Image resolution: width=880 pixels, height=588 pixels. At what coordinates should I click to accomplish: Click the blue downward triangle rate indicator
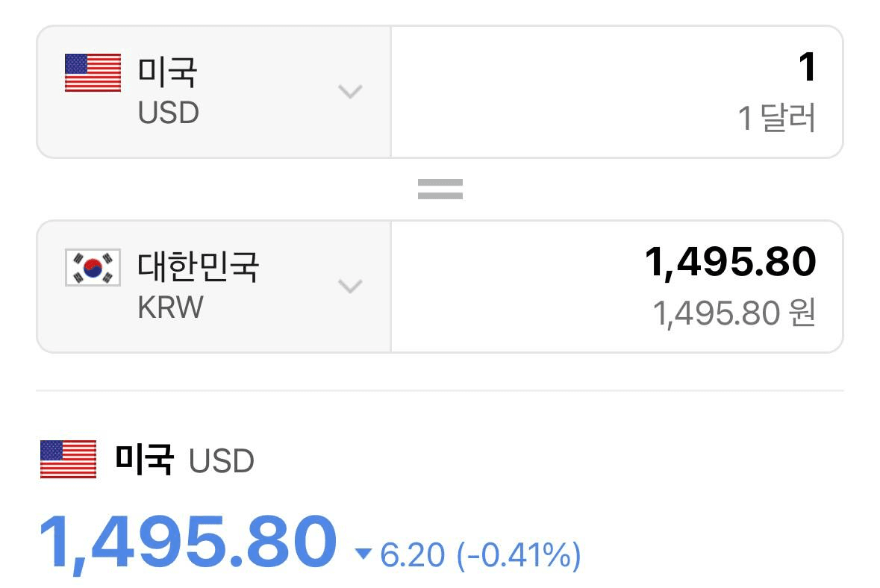(363, 554)
